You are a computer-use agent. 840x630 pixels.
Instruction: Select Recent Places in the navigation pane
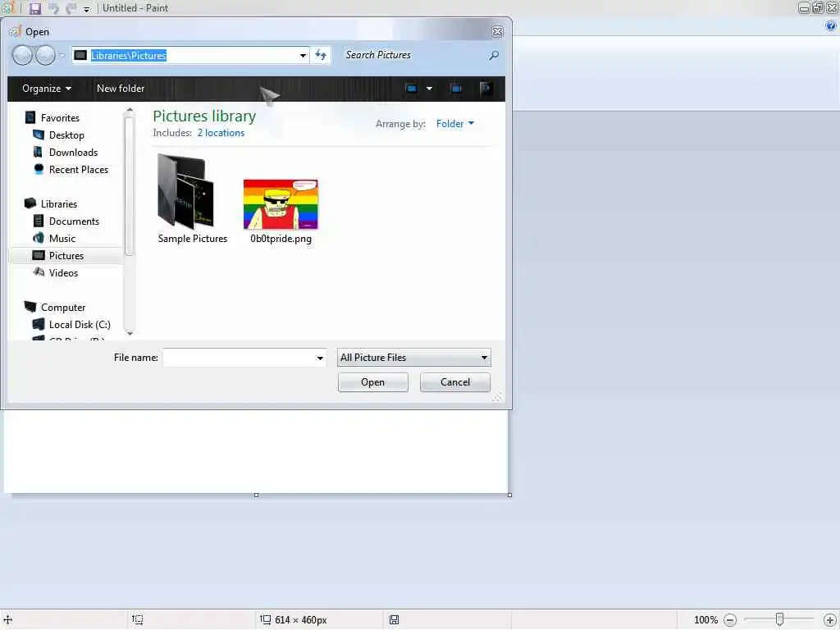tap(79, 169)
